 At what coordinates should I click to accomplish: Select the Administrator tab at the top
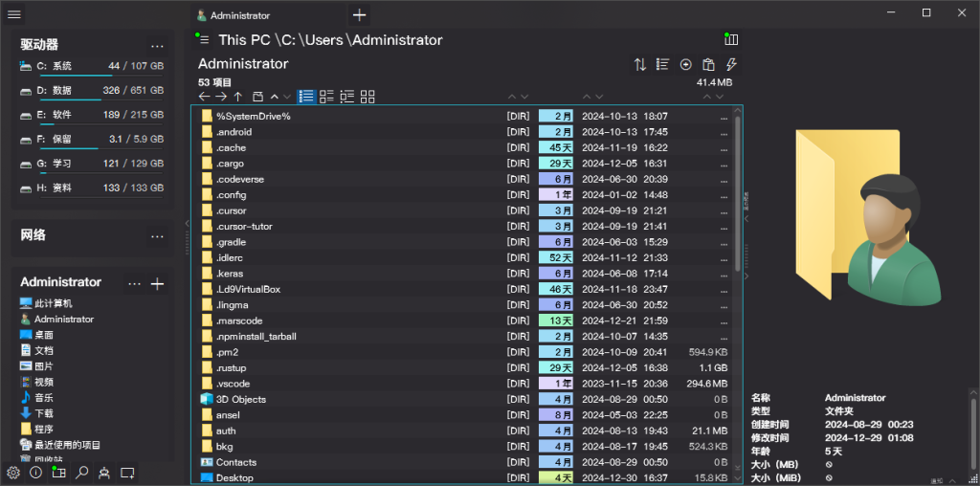tap(268, 15)
